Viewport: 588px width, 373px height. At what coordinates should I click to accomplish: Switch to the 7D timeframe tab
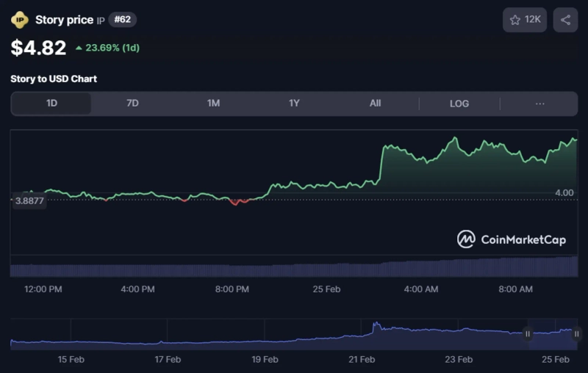point(132,104)
